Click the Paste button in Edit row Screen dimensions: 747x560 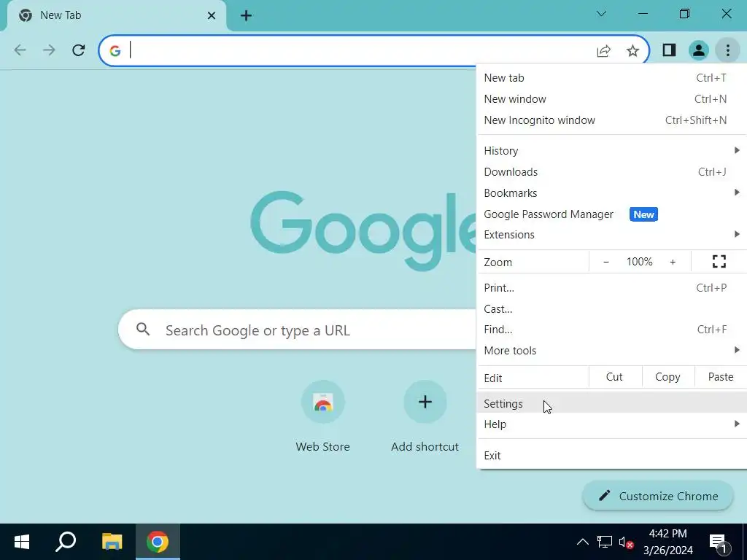[x=721, y=377]
